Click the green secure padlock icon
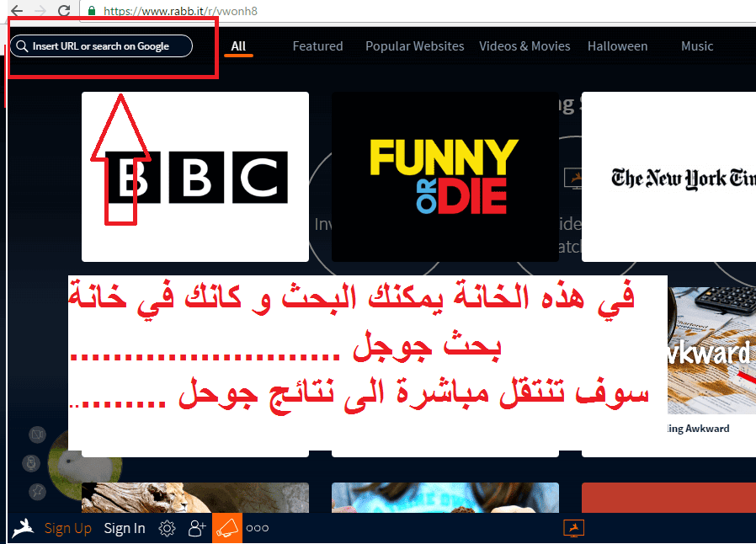The height and width of the screenshot is (544, 756). [x=91, y=11]
